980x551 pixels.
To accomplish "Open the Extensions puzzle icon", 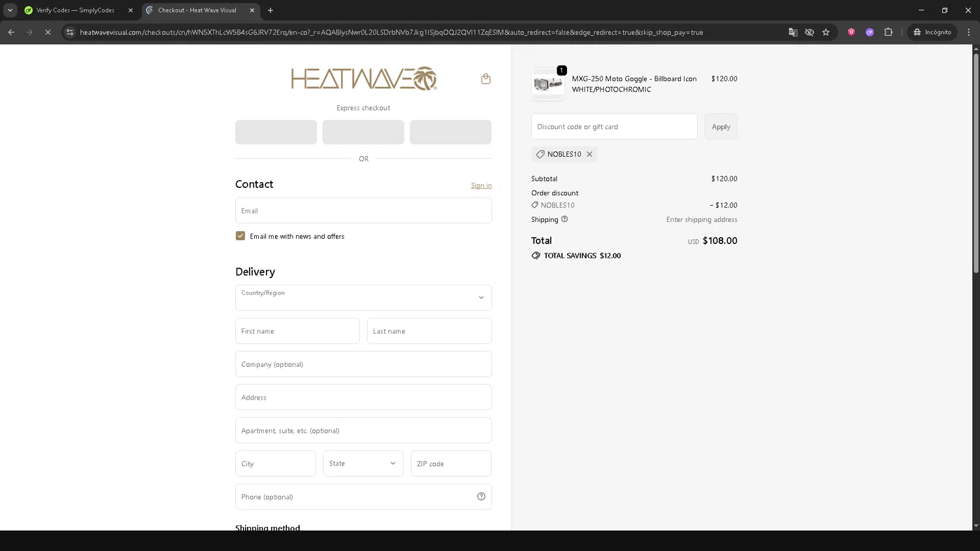I will [888, 32].
